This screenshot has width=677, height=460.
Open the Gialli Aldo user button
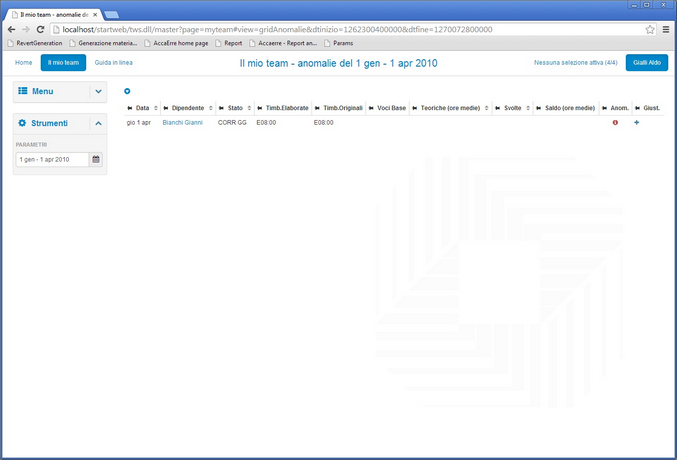click(x=647, y=63)
